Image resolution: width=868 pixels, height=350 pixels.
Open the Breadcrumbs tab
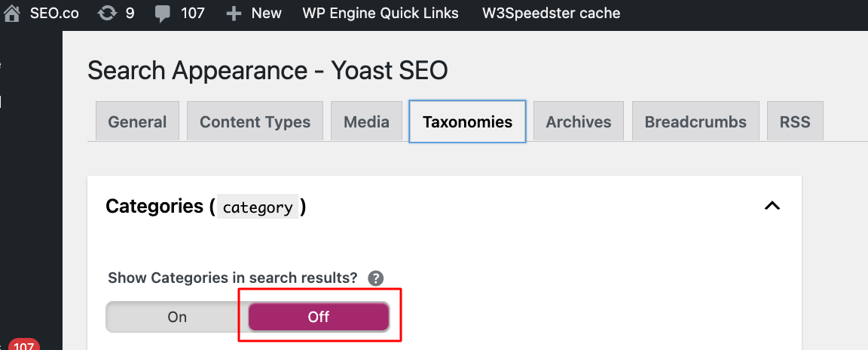pyautogui.click(x=695, y=122)
